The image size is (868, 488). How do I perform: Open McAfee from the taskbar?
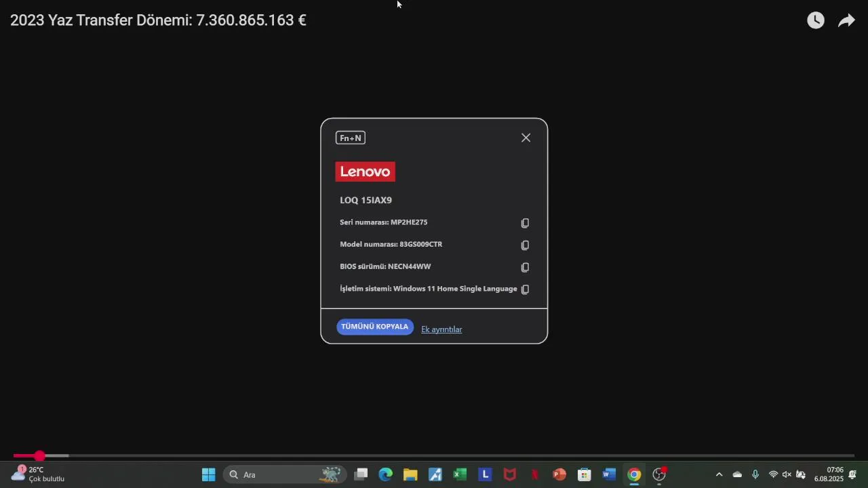pyautogui.click(x=510, y=474)
